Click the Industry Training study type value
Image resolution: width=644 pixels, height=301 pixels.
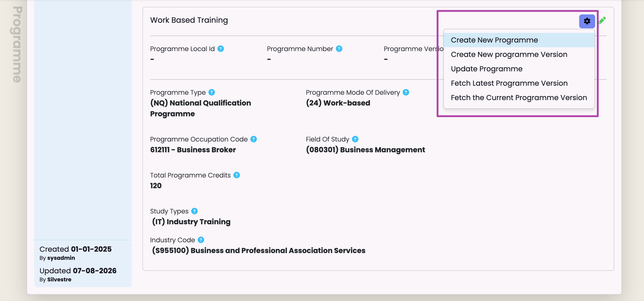click(191, 222)
